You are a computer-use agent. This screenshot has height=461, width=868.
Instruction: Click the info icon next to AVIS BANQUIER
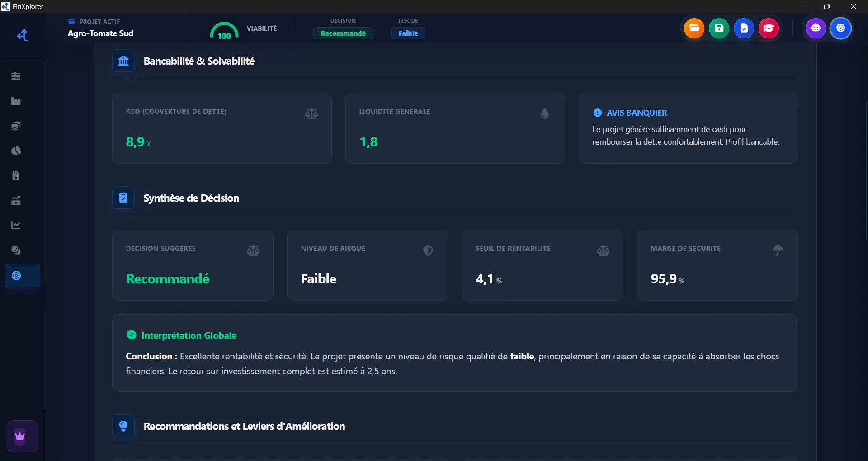597,113
